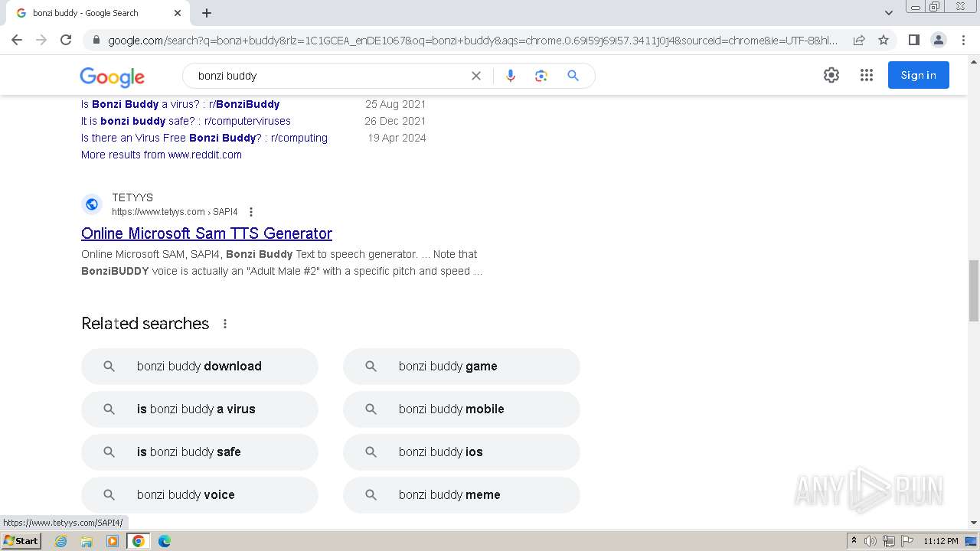The width and height of the screenshot is (980, 551).
Task: Open the tab search dropdown arrow
Action: click(x=889, y=13)
